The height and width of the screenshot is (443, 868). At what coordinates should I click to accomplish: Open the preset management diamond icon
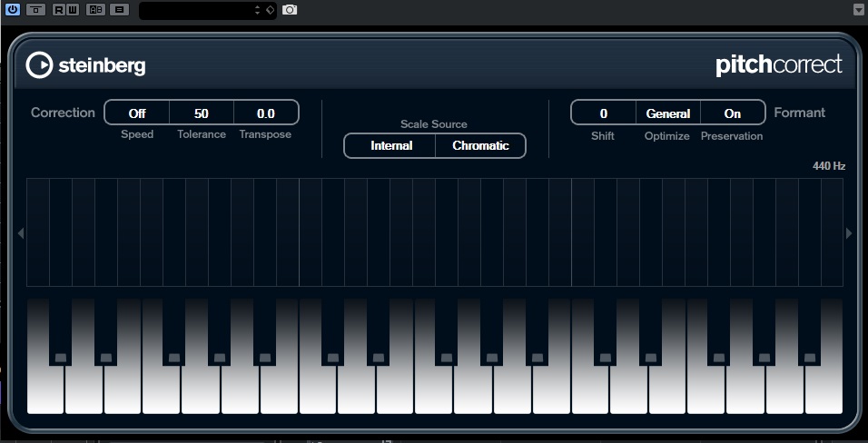point(270,10)
